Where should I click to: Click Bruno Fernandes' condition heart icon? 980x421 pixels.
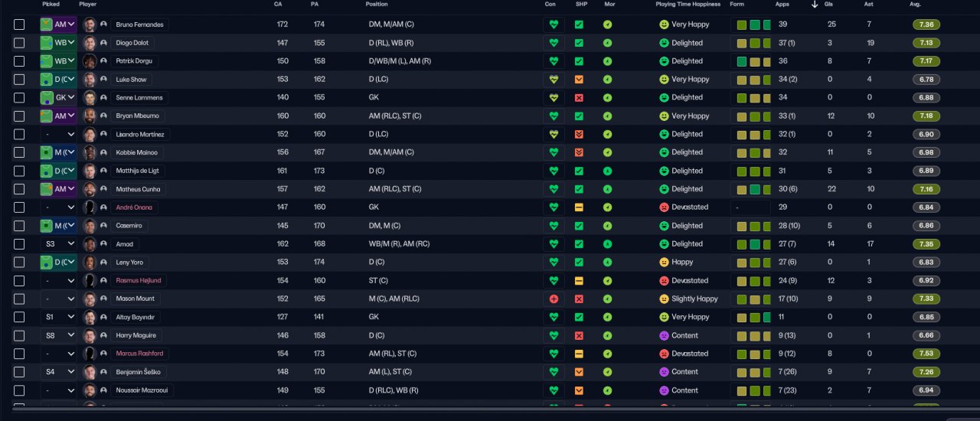554,24
